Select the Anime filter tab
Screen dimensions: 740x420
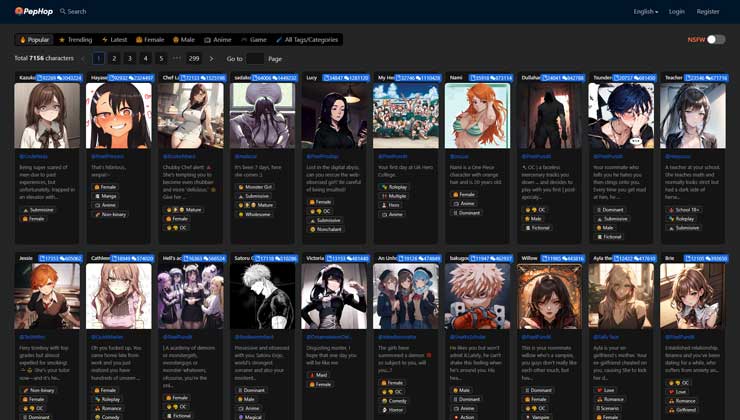[x=218, y=40]
